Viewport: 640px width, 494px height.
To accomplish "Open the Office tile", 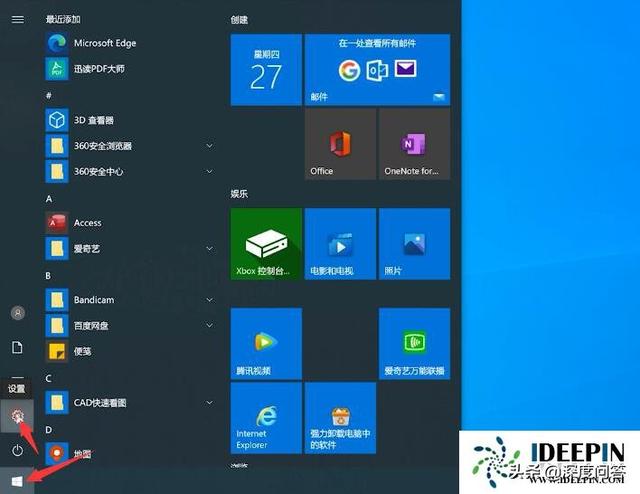I will (x=340, y=144).
